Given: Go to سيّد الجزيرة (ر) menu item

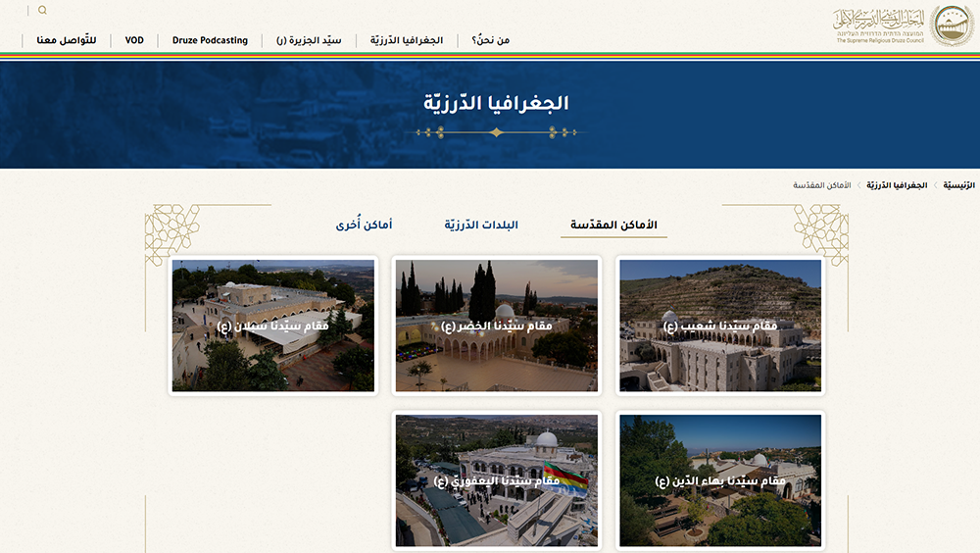Looking at the screenshot, I should [x=309, y=40].
